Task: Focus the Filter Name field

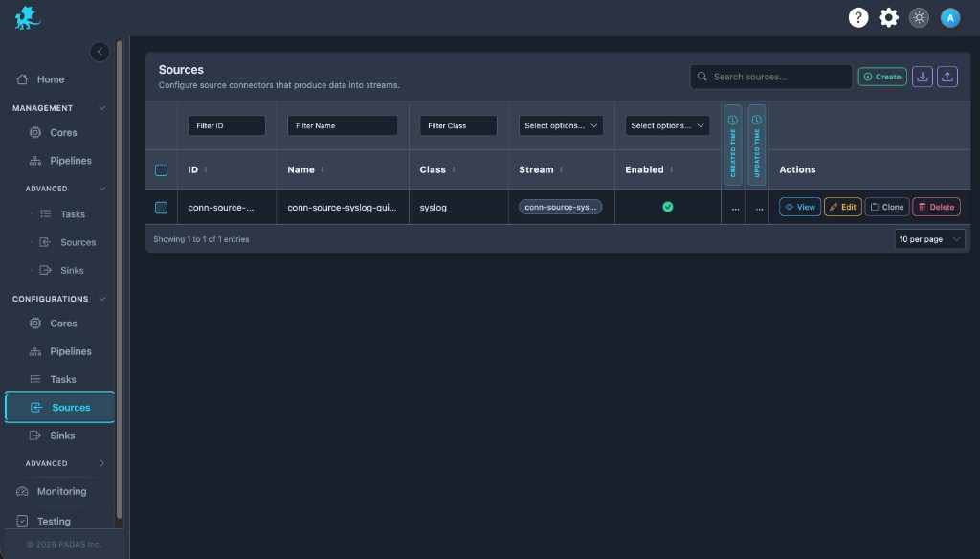Action: (x=342, y=125)
